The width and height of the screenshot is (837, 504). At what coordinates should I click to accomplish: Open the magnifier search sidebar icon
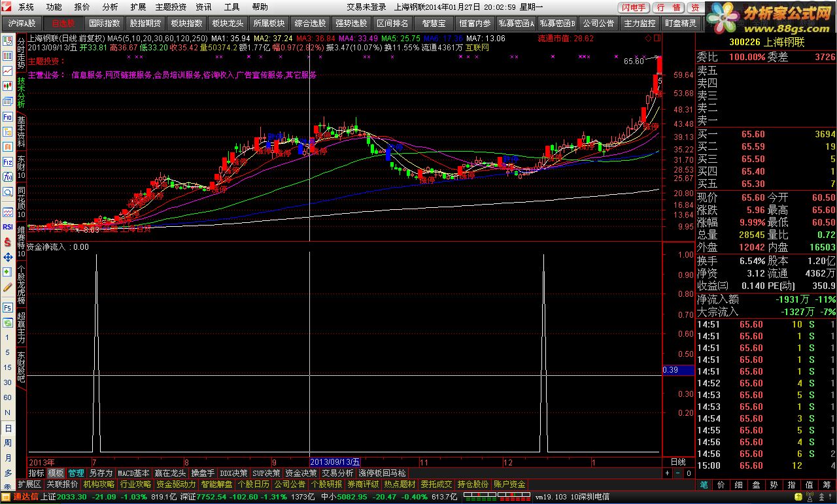(x=8, y=192)
